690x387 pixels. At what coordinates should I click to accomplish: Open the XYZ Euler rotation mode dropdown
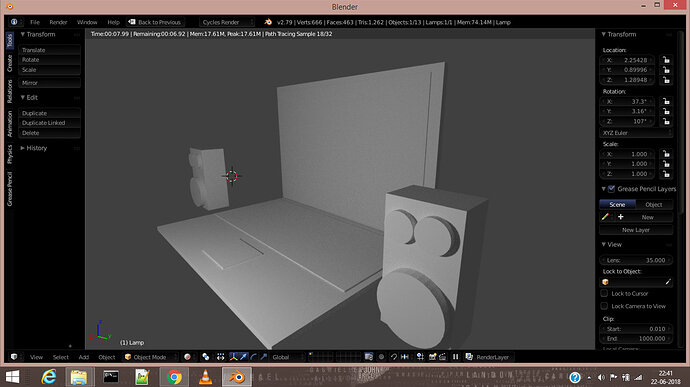coord(636,133)
